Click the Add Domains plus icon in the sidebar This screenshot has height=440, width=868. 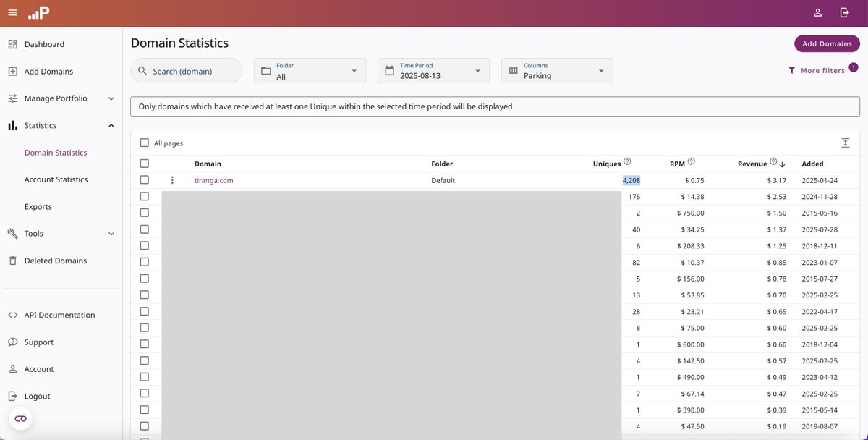(12, 72)
